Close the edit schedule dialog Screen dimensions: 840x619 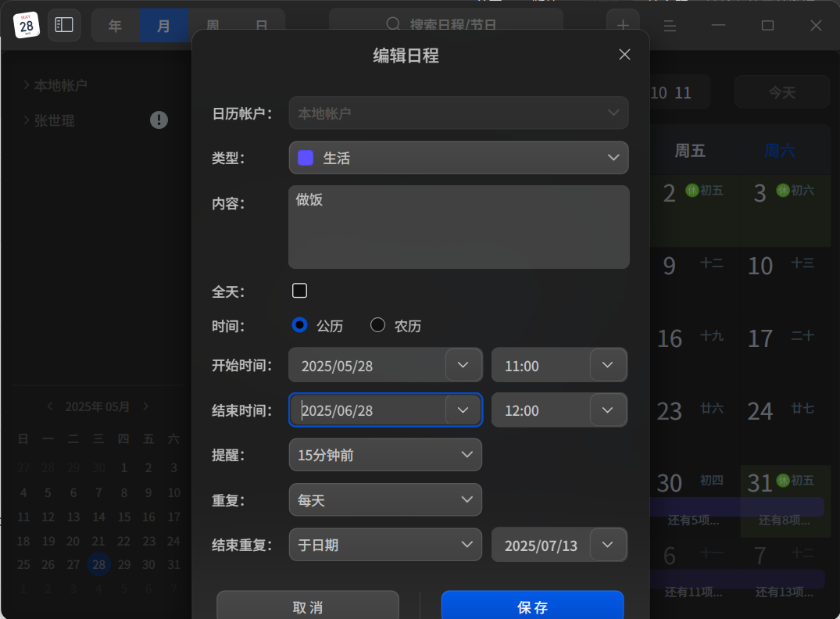[624, 55]
